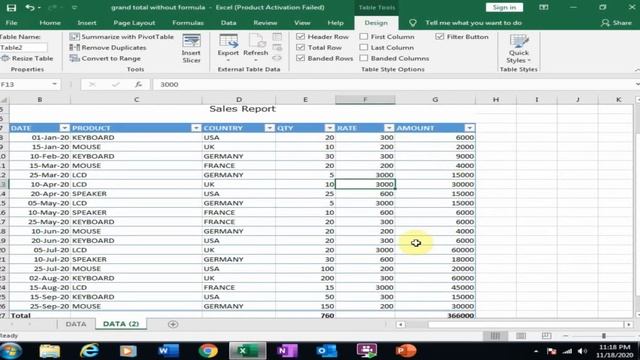The width and height of the screenshot is (640, 360).
Task: Click the Undo arrow icon
Action: 29,7
